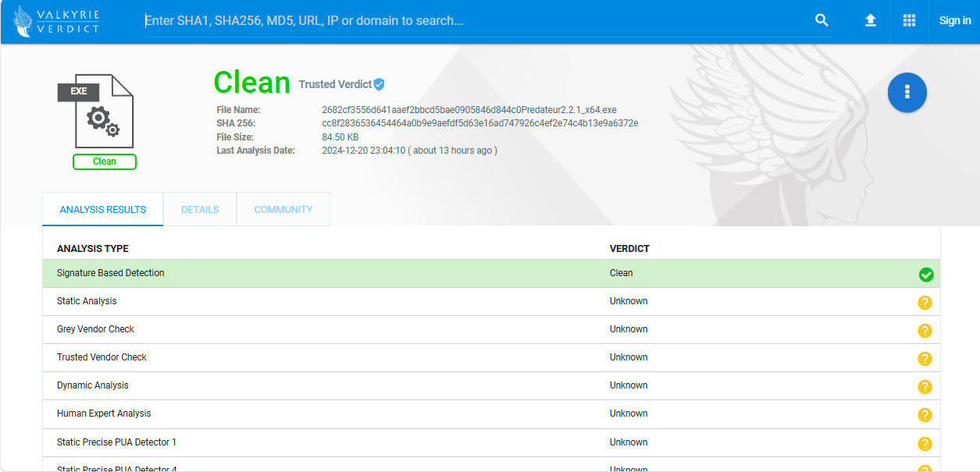Click question icon in Human Expert Analysis row
Screen dimensions: 980x472
925,415
